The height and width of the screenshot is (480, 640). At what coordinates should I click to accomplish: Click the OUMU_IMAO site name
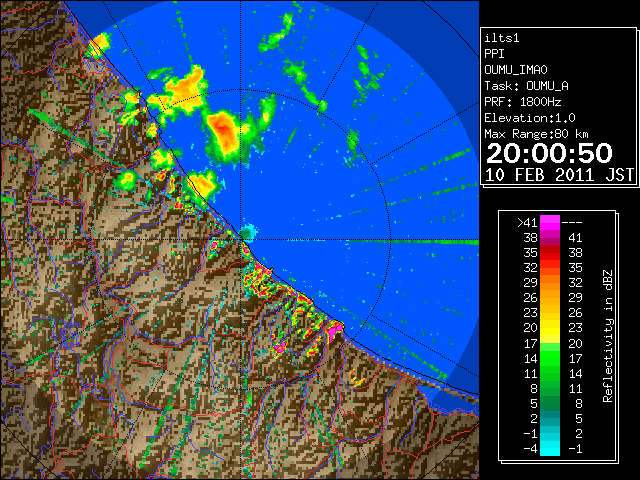(516, 70)
